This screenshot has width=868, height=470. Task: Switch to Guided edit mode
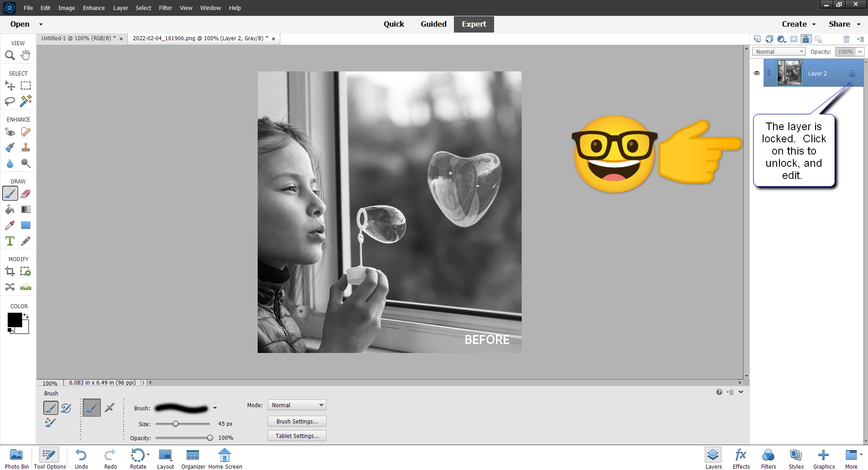coord(434,24)
